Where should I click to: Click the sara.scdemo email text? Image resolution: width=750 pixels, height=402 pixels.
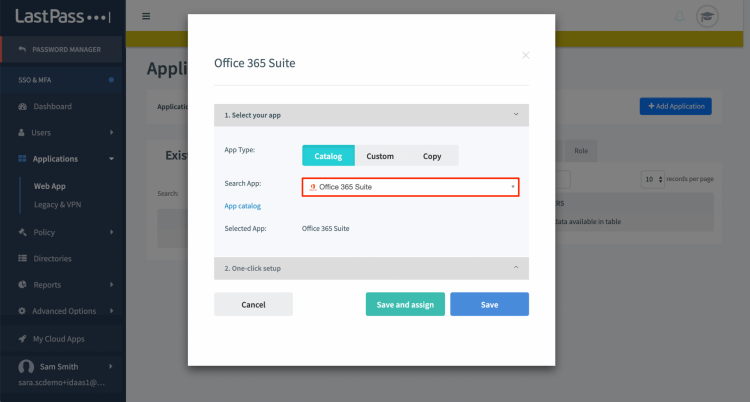[x=61, y=382]
